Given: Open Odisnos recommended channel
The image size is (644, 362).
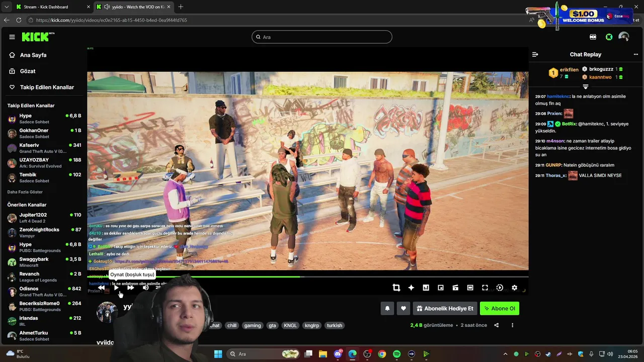Looking at the screenshot, I should click(x=44, y=292).
